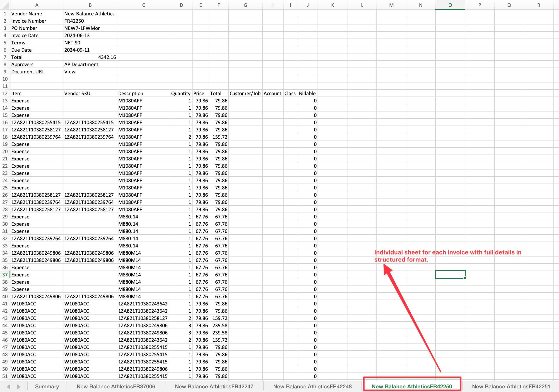Screen dimensions: 559x392
Task: Select row 51 billable cell 0
Action: click(x=308, y=376)
